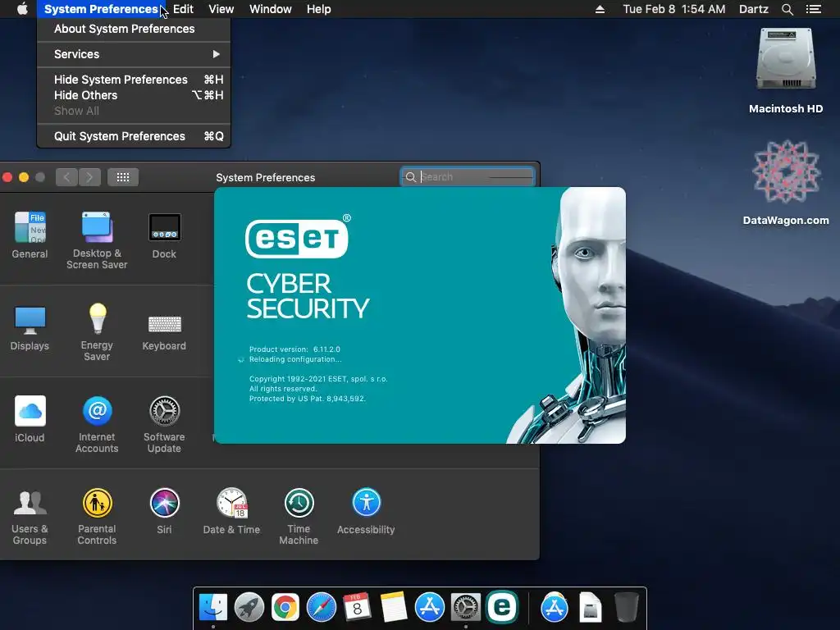
Task: Open System Preferences gear icon in Dock
Action: click(466, 608)
